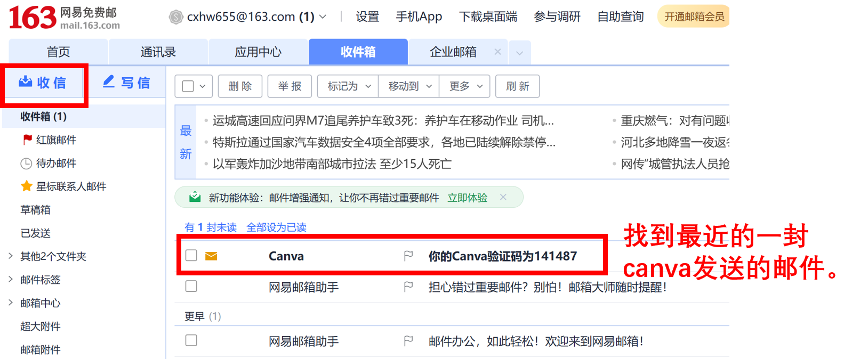868x359 pixels.
Task: Expand 邮箱中心 in sidebar
Action: pyautogui.click(x=11, y=303)
